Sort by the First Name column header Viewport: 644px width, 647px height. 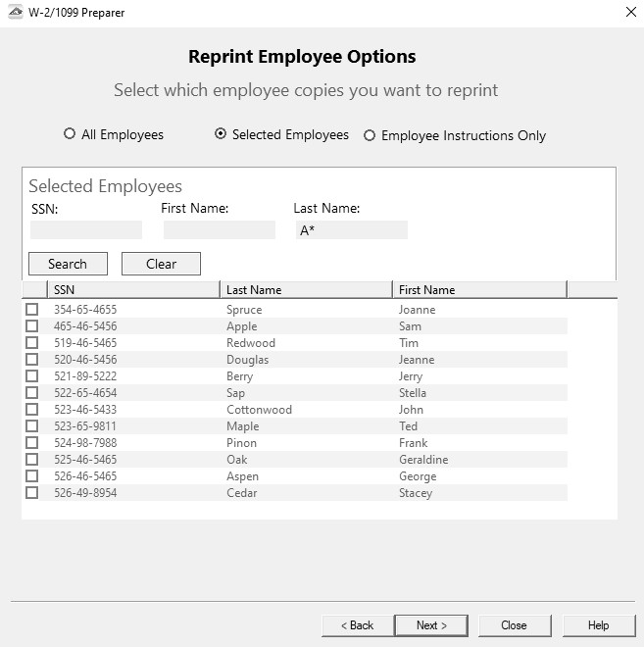click(479, 290)
